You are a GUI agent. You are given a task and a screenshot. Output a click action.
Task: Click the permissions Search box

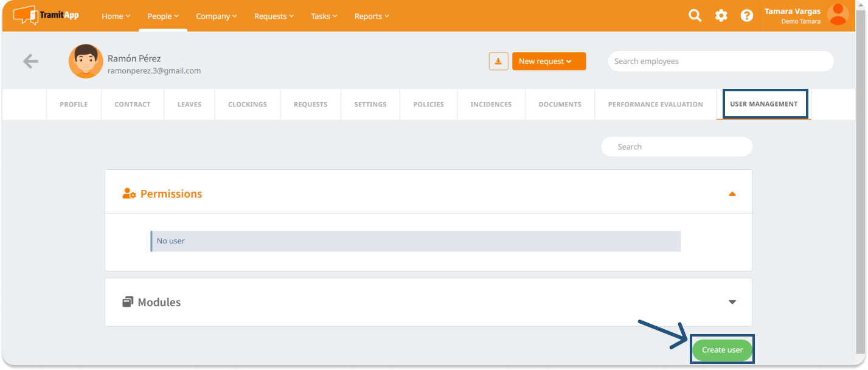pos(676,147)
